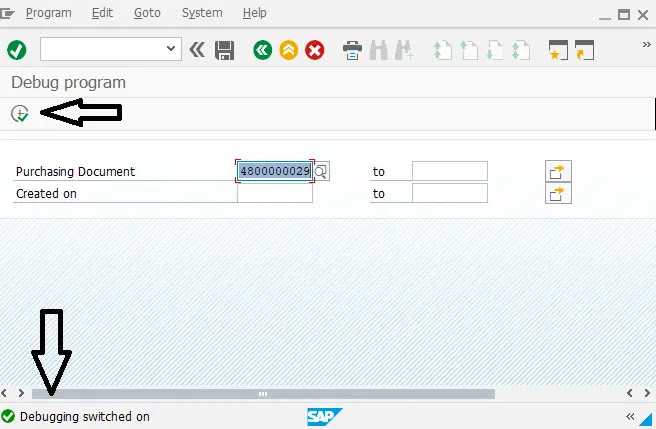Click the Created on from-date field
The image size is (656, 429).
point(275,193)
